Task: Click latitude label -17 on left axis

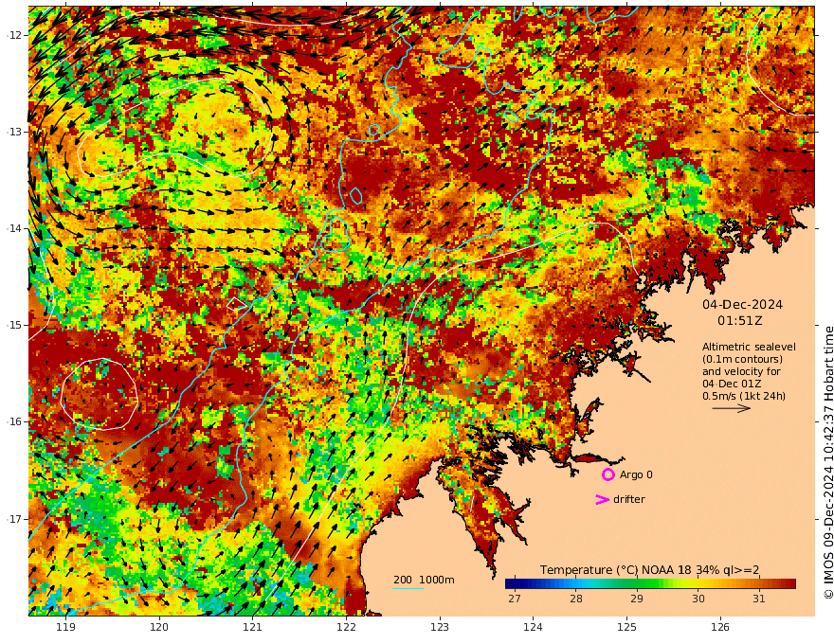Action: pos(14,519)
